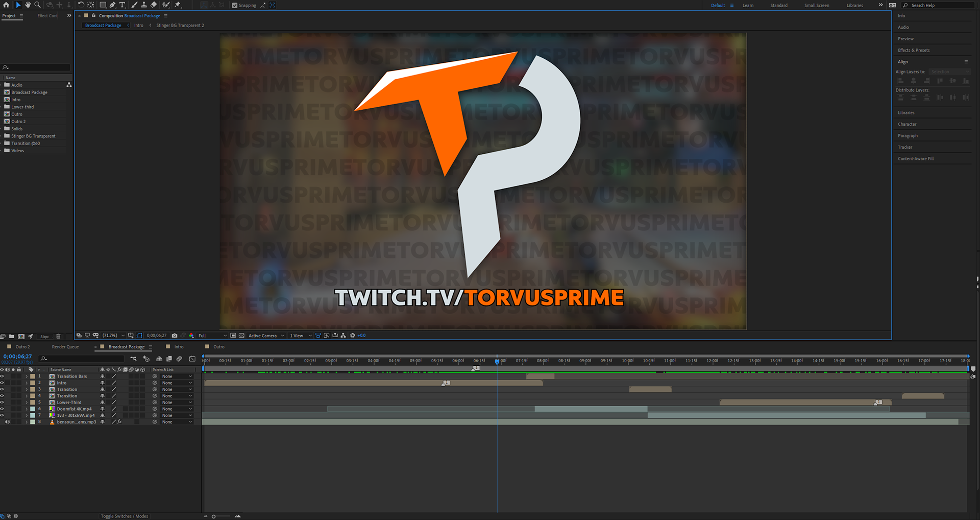Screen dimensions: 980x520
Task: Select the Puppet Pin tool
Action: pyautogui.click(x=178, y=5)
